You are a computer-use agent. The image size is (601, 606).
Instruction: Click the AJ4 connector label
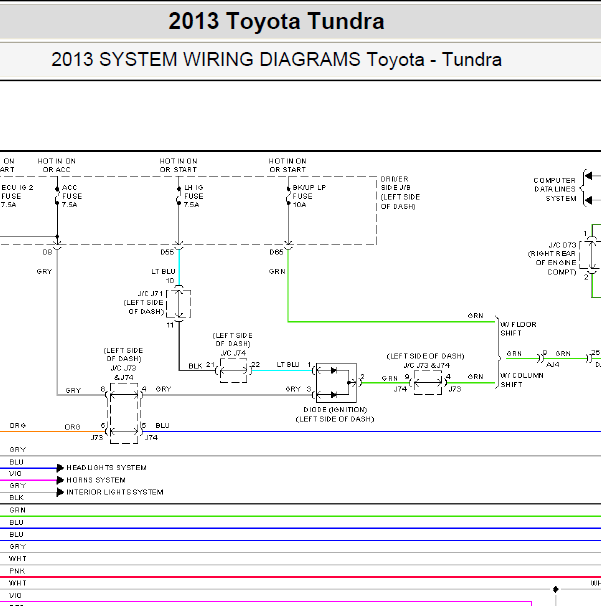[x=553, y=364]
